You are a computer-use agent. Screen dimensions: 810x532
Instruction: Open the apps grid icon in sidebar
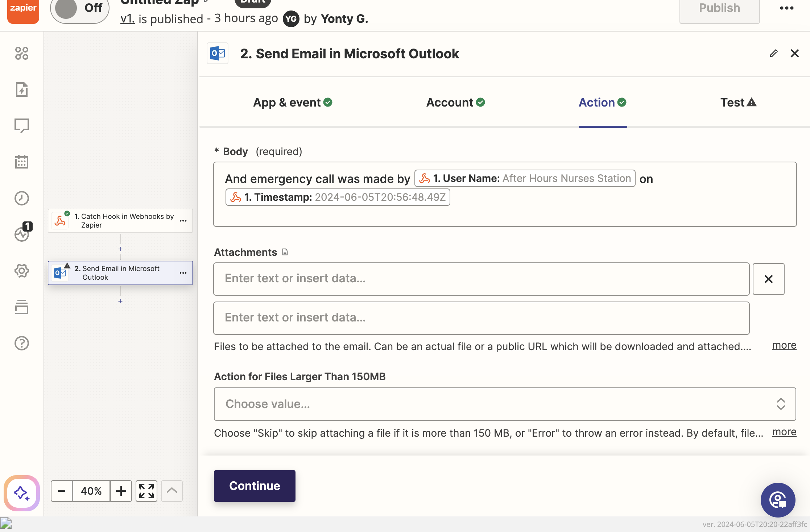coord(22,53)
